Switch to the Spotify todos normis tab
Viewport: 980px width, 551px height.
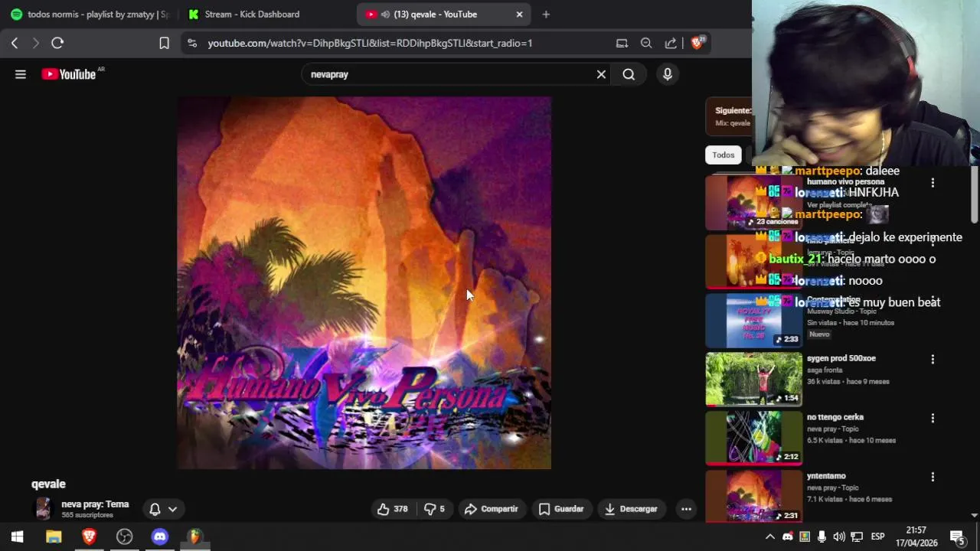(90, 14)
